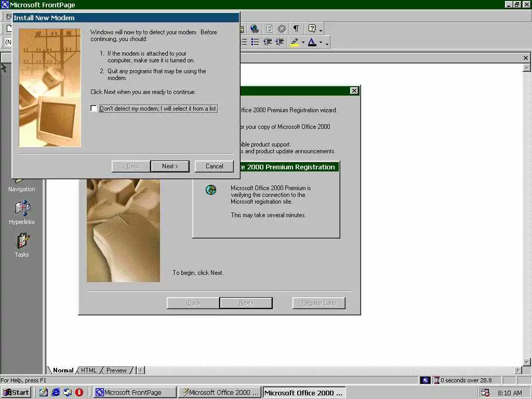The image size is (532, 399).
Task: Click the Hyperlink globe toolbar icon
Action: pos(255,29)
